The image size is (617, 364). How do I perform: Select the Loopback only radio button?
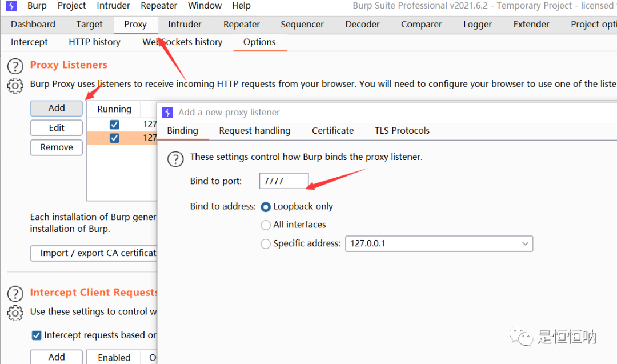266,207
